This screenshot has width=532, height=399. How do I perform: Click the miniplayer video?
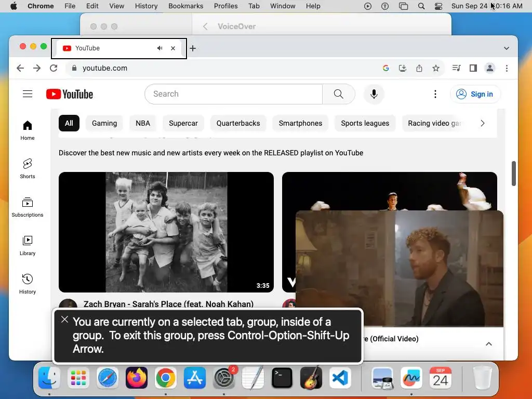click(x=400, y=268)
